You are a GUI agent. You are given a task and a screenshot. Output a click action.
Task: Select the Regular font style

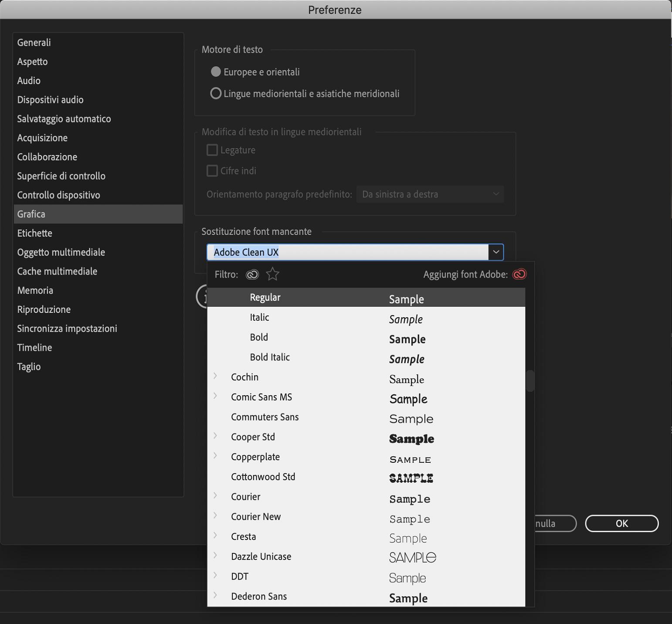click(x=366, y=298)
